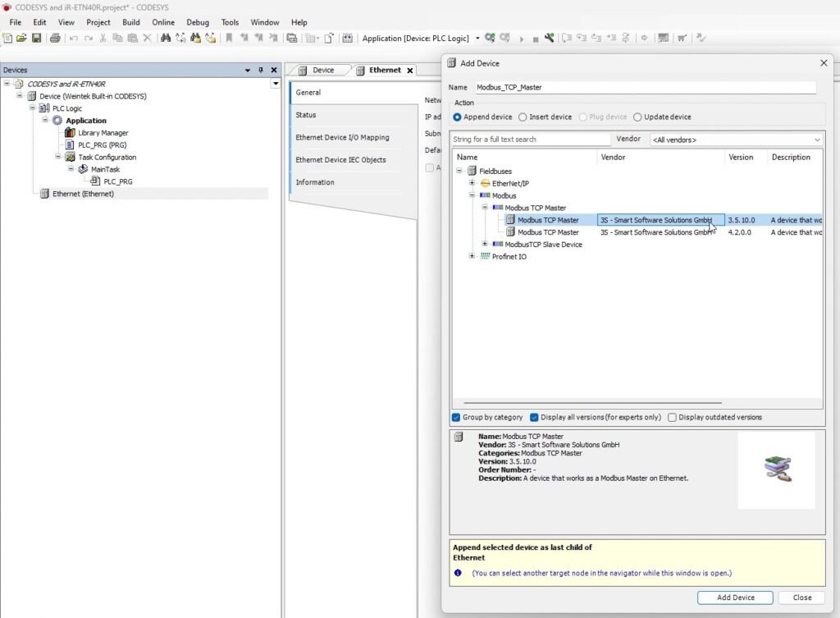Click the Undo arrow in the toolbar

[73, 38]
